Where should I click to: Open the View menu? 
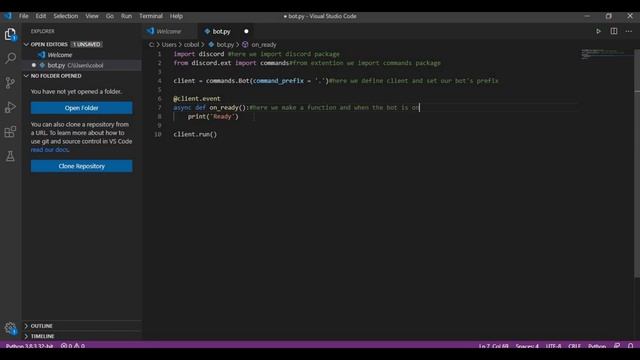click(x=92, y=16)
